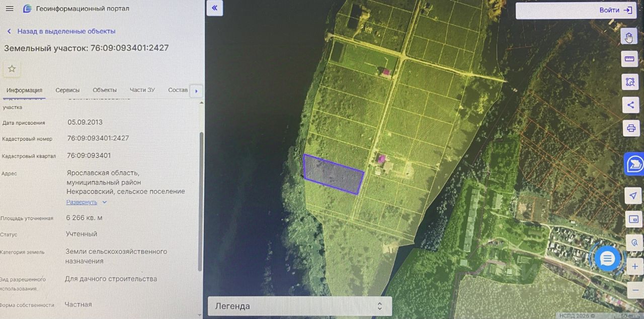Open the area search selection tool

(x=630, y=81)
